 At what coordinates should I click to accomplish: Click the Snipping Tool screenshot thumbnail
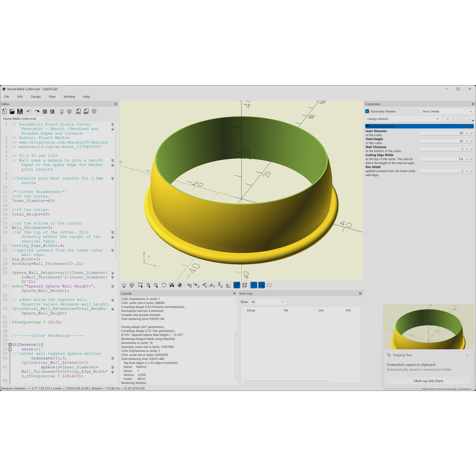(428, 327)
